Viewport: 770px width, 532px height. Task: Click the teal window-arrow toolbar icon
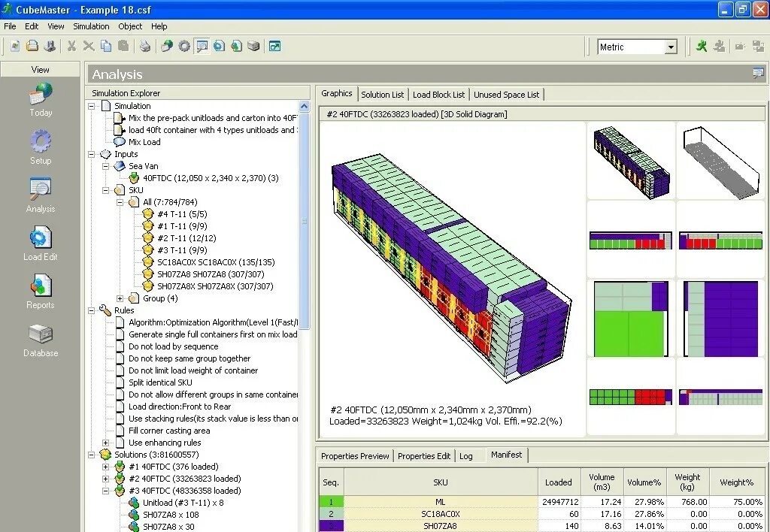275,46
